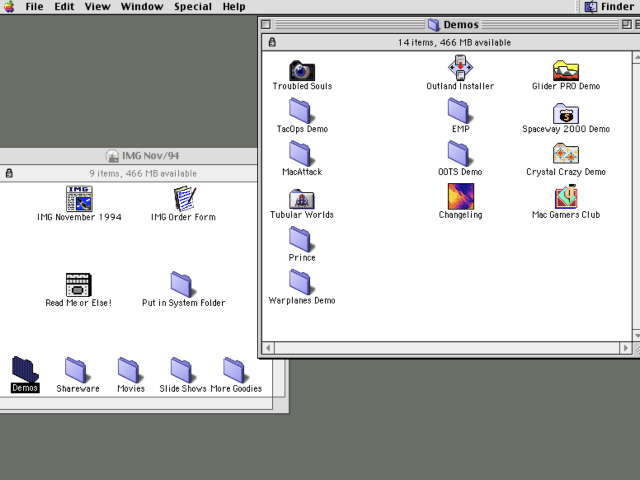Open the TacOps Demo folder
Viewport: 640px width, 480px height.
point(300,111)
